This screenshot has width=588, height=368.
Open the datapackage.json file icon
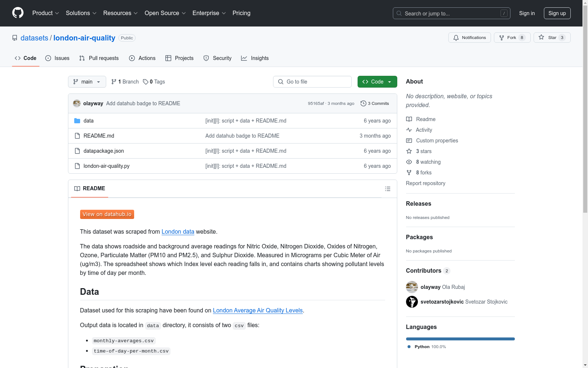pos(77,151)
